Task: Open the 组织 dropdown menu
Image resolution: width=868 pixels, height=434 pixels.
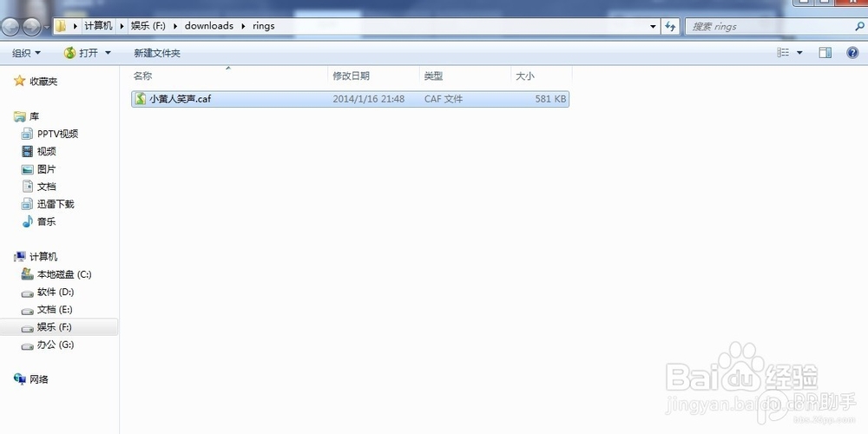Action: (26, 53)
